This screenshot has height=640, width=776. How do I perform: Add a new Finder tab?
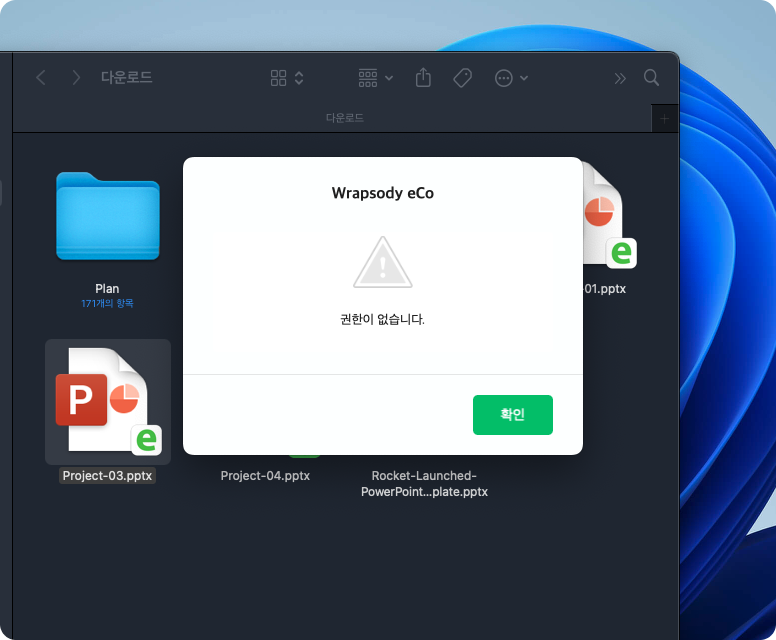click(x=665, y=119)
